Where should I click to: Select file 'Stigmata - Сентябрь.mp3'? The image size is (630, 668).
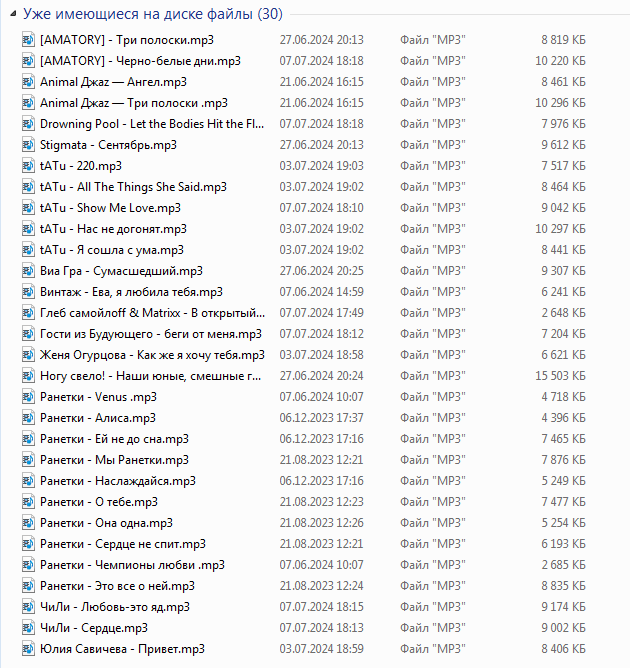pos(108,145)
